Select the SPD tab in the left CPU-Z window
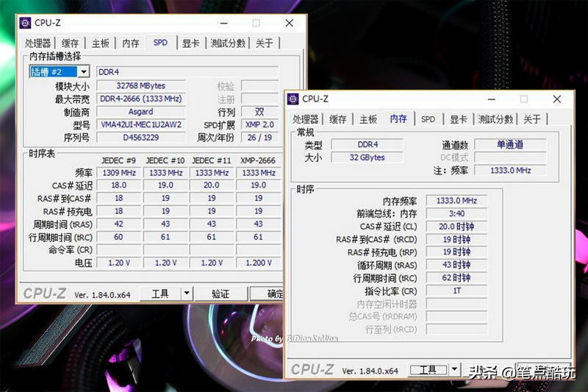 160,43
